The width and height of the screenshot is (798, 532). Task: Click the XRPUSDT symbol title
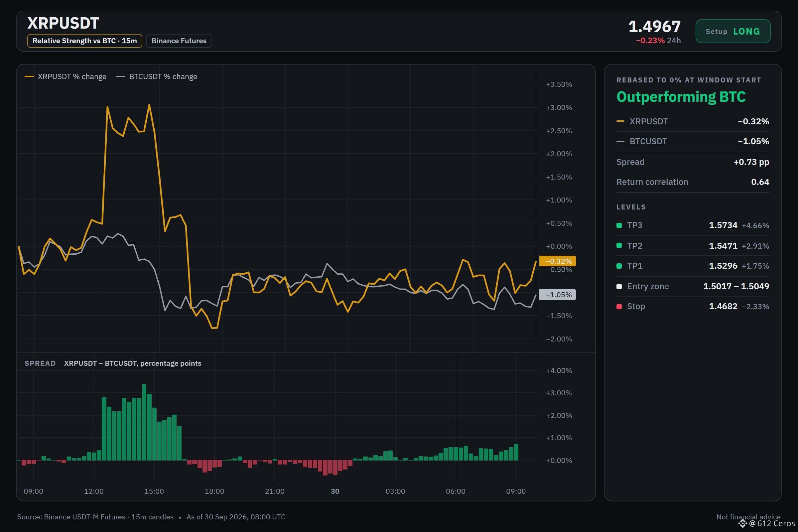63,23
